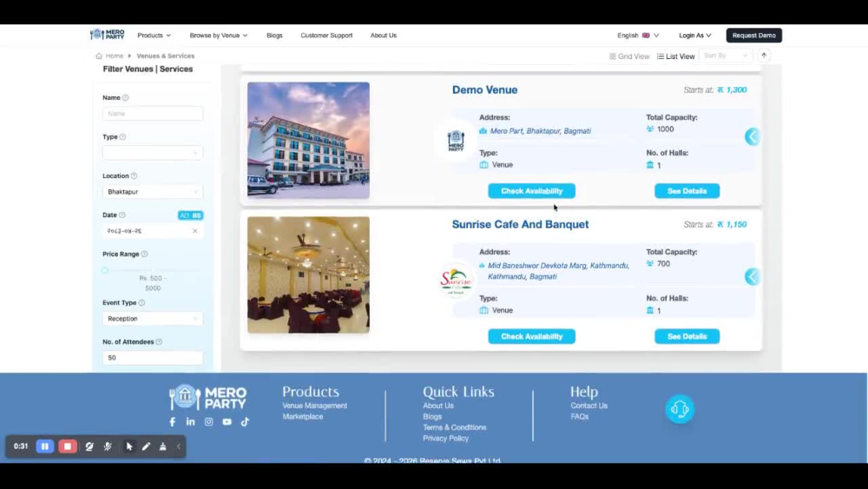868x489 pixels.
Task: Click the Event Type help icon
Action: (x=141, y=303)
